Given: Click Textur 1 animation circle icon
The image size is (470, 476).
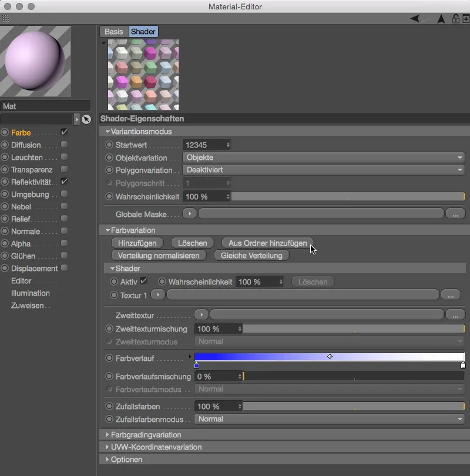Looking at the screenshot, I should (114, 295).
